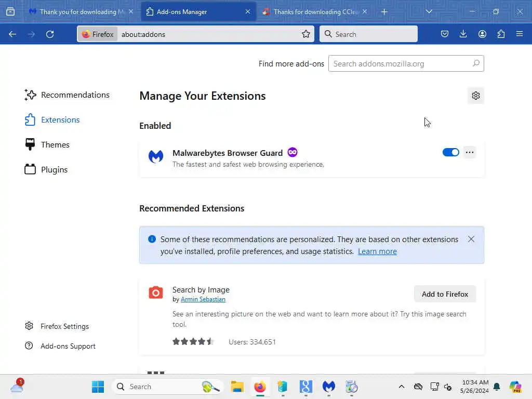Click the Firefox identity label in address bar
The image size is (532, 399).
click(98, 34)
